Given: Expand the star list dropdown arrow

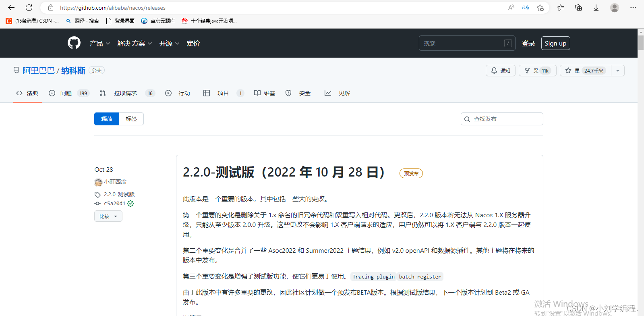Looking at the screenshot, I should point(618,71).
